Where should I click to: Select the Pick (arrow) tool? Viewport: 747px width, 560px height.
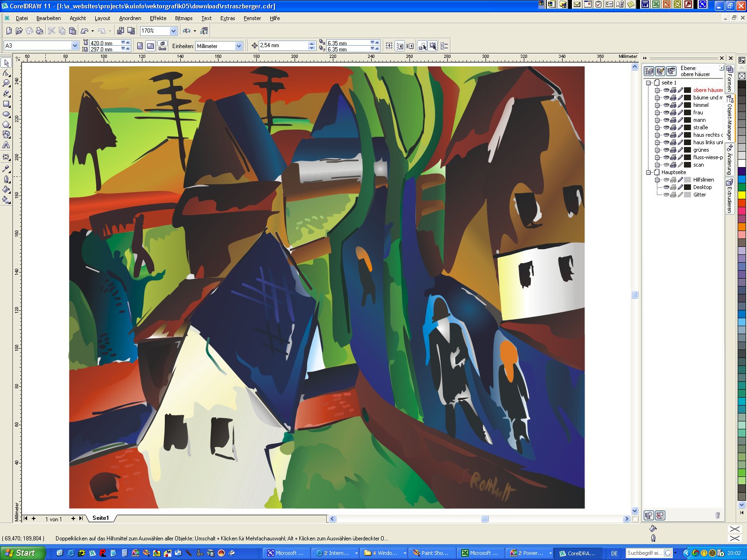tap(7, 63)
